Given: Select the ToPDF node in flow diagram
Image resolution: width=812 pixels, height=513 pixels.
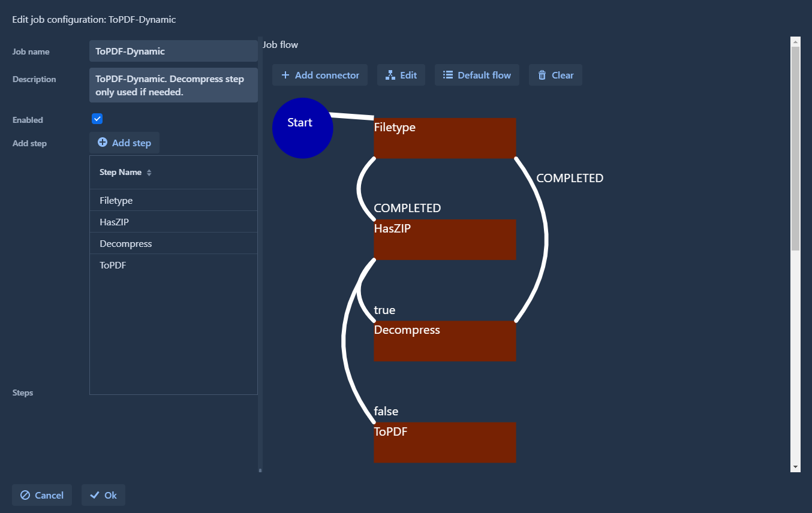Looking at the screenshot, I should (x=445, y=442).
